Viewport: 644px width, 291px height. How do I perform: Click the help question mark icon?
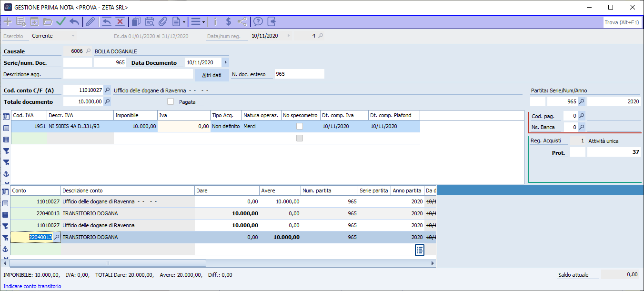click(x=258, y=21)
